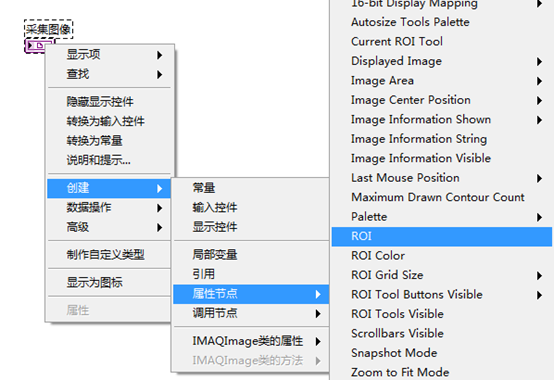Screen dimensions: 554x380
Task: Choose ROI Color property
Action: (x=442, y=256)
